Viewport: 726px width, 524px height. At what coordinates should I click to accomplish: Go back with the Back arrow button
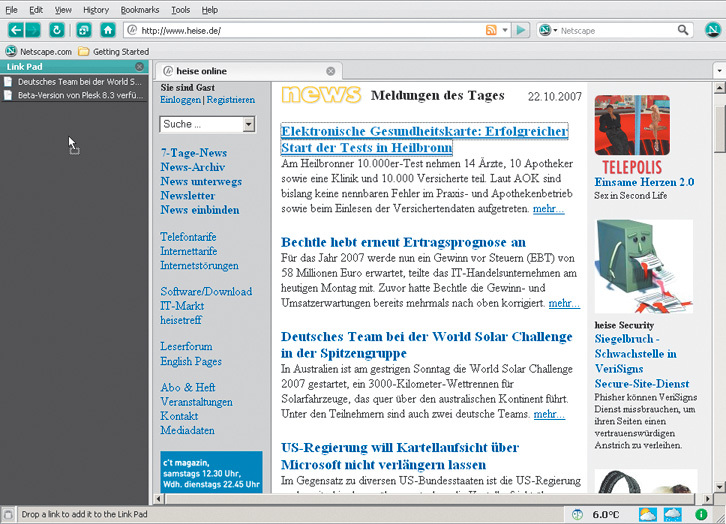tap(16, 31)
